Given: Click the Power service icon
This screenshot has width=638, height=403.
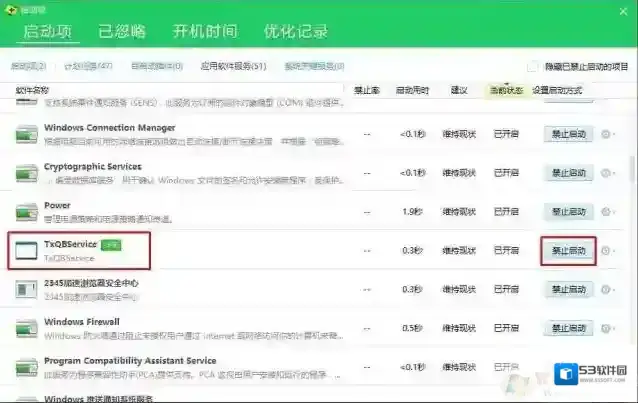Looking at the screenshot, I should pos(26,211).
